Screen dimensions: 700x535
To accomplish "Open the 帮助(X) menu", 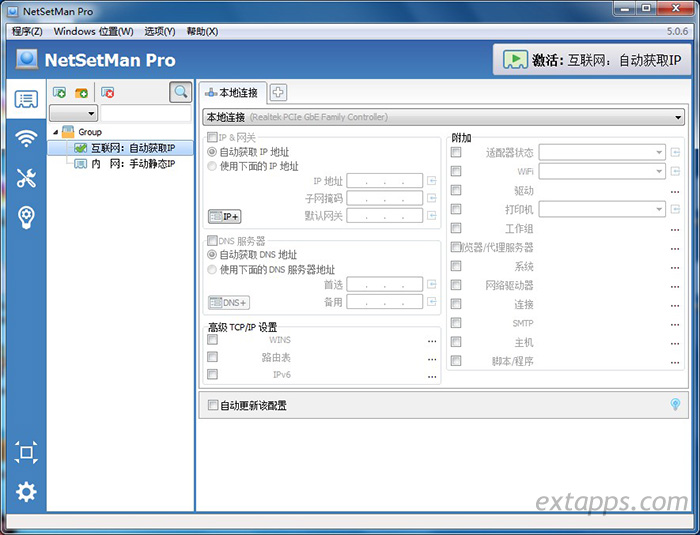I will point(202,31).
